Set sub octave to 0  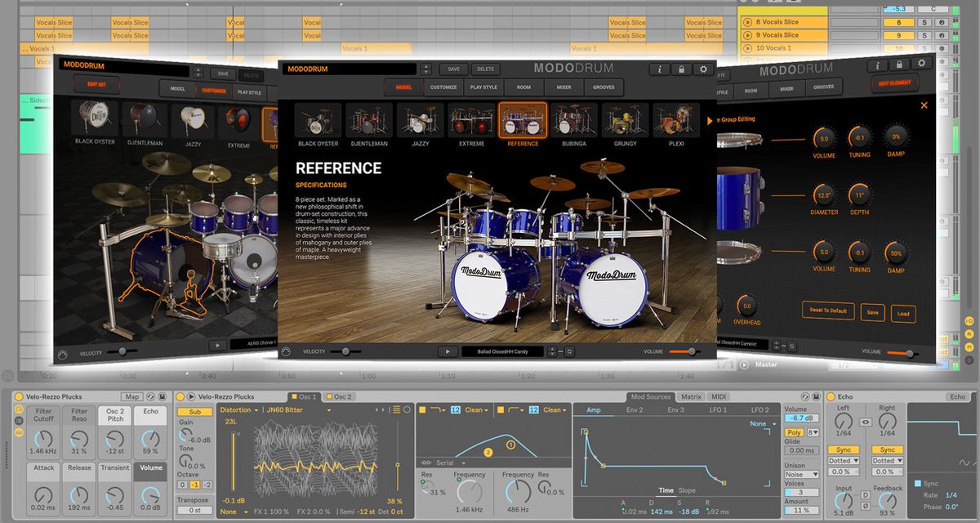coord(183,485)
